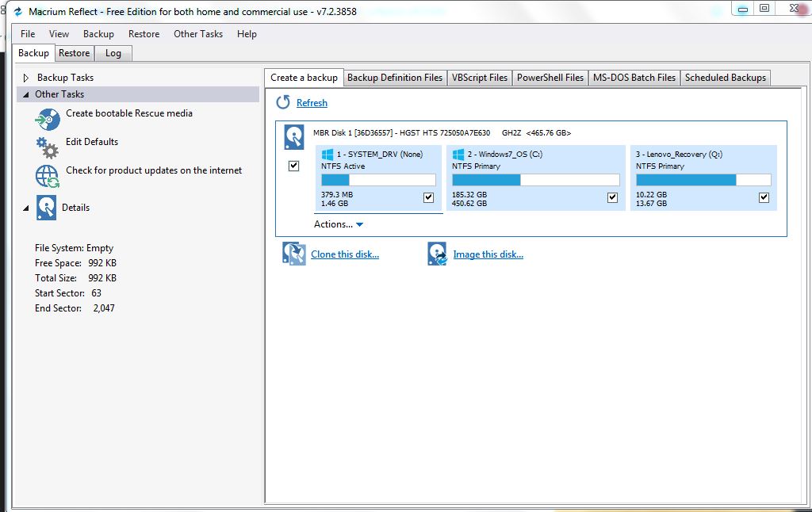Click the Refresh link
Screen dimensions: 812x512
[x=312, y=103]
